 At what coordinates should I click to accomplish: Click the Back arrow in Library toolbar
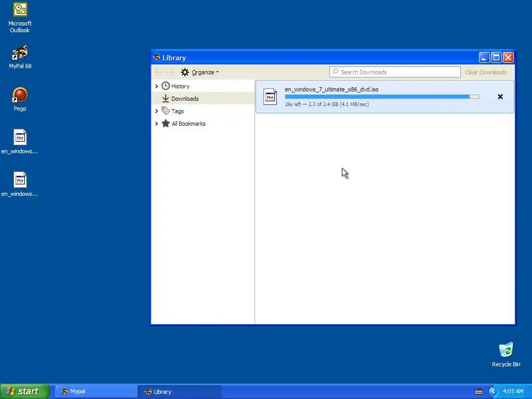(x=158, y=72)
